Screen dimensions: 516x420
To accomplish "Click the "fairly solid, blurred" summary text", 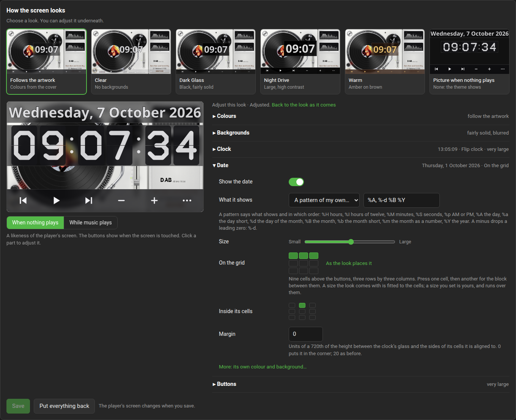I will pyautogui.click(x=488, y=133).
